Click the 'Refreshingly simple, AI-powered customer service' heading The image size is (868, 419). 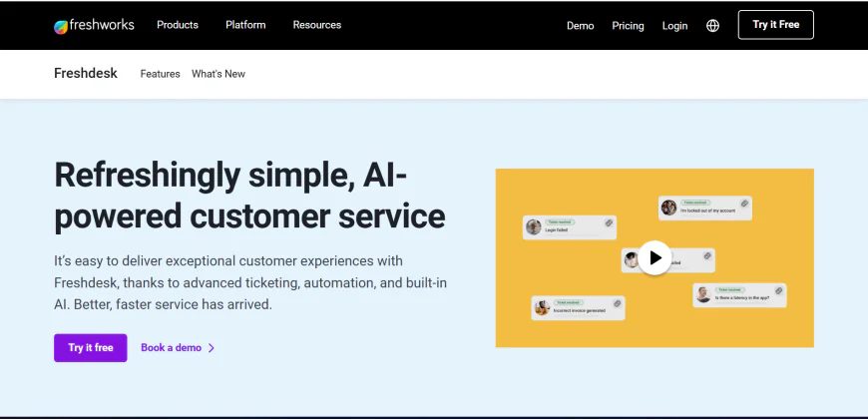pyautogui.click(x=249, y=196)
